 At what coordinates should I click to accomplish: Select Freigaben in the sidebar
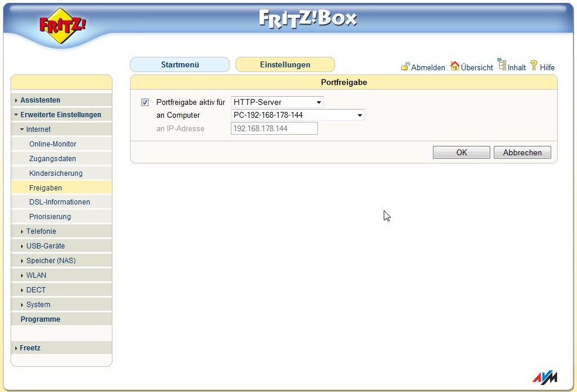tap(62, 188)
